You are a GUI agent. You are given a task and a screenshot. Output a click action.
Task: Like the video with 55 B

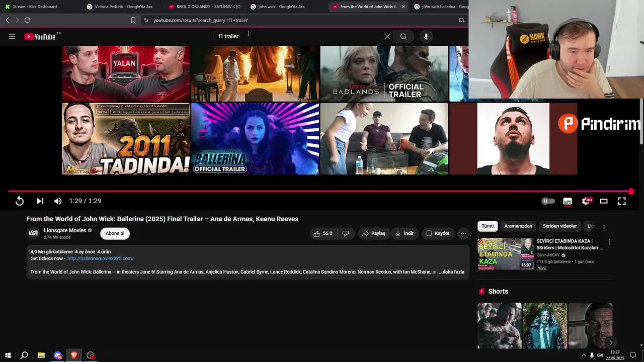(323, 233)
